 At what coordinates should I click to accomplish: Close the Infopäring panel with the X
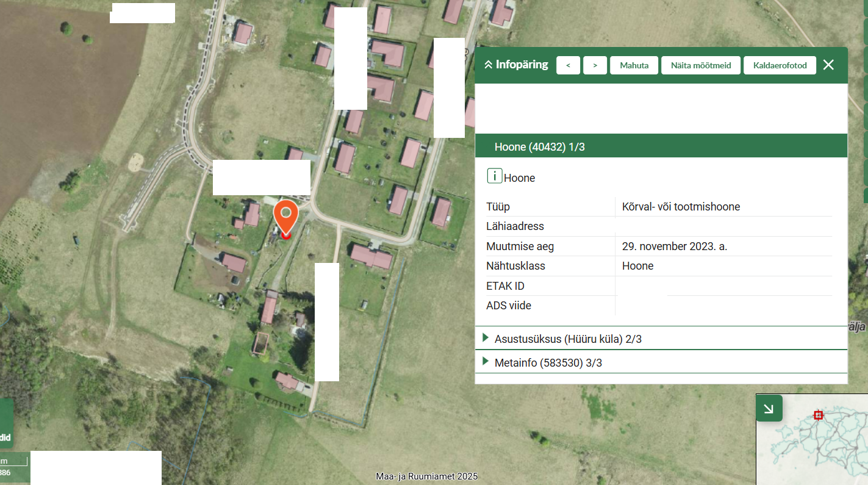828,65
